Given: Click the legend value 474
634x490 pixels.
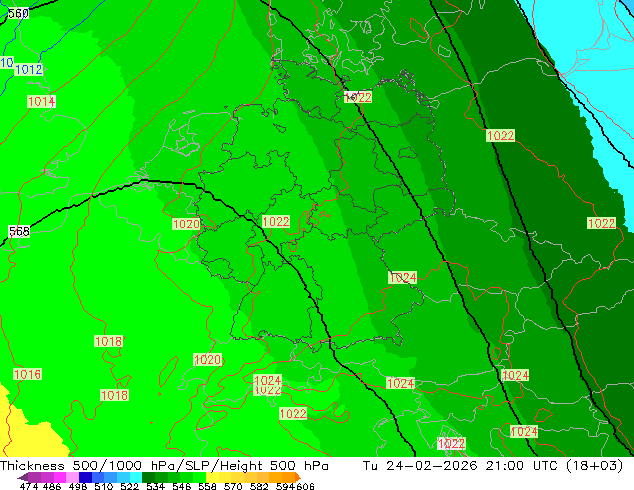Looking at the screenshot, I should [x=29, y=486].
